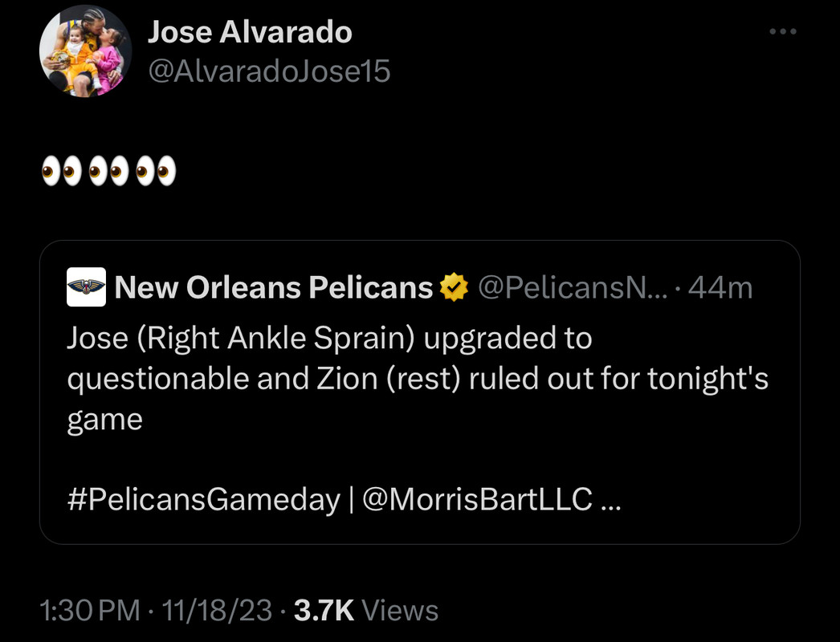The height and width of the screenshot is (642, 840).
Task: Visit the @MorrisBartLLC mention
Action: pos(477,500)
